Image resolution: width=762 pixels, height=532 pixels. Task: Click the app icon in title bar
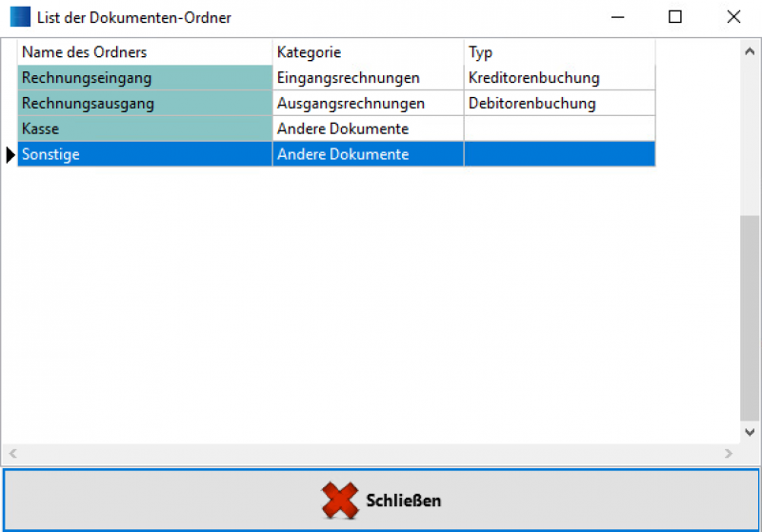19,17
